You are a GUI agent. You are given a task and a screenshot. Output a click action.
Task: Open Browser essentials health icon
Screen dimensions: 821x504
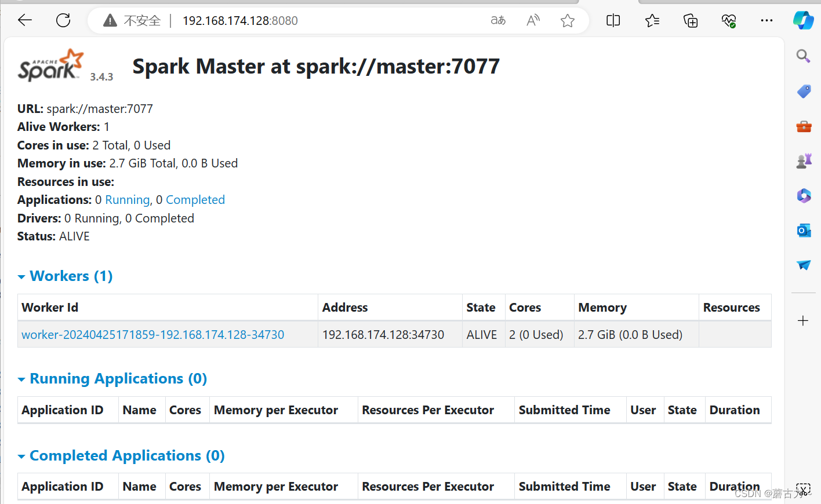pos(728,20)
